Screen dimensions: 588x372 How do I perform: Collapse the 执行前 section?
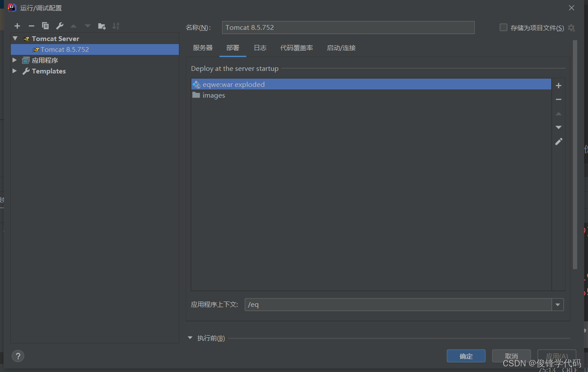(190, 338)
